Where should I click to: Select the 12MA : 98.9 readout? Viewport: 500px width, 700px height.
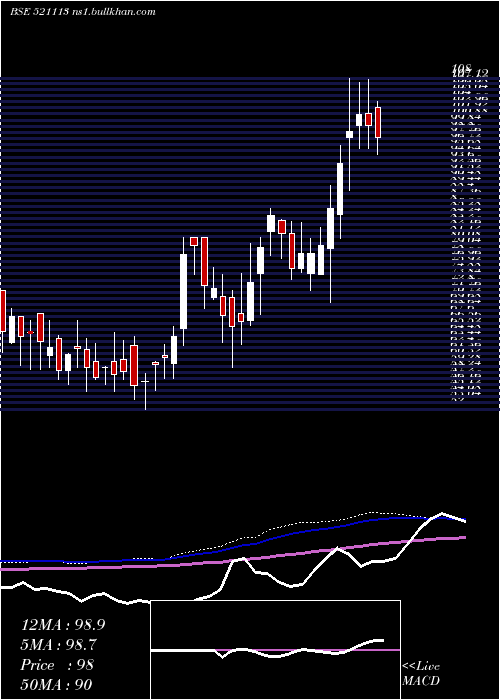click(63, 625)
